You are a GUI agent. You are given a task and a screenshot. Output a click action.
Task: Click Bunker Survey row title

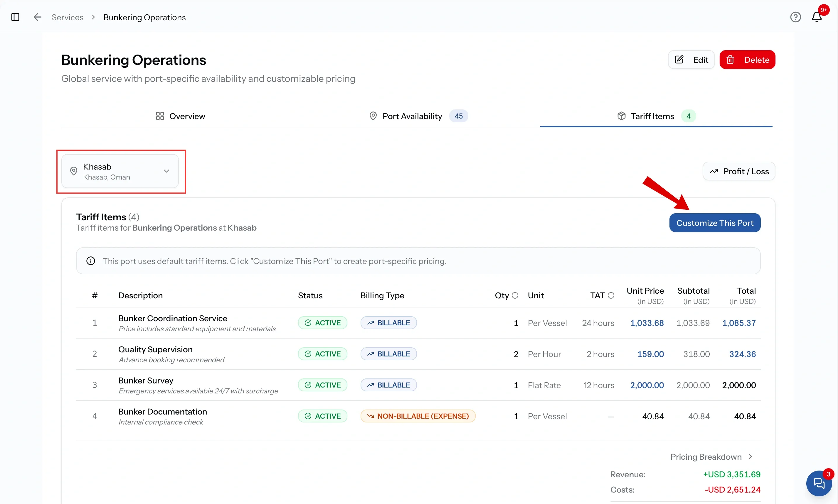[x=146, y=380]
